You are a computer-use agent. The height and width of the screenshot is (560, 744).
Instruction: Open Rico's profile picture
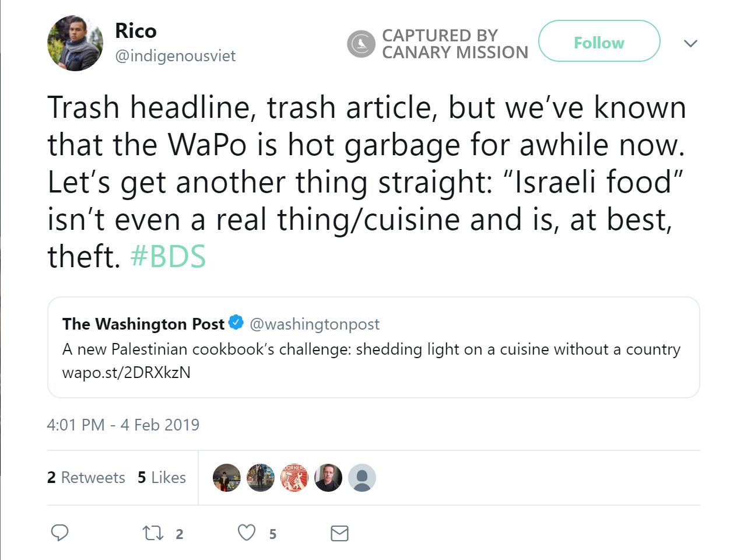pyautogui.click(x=75, y=43)
